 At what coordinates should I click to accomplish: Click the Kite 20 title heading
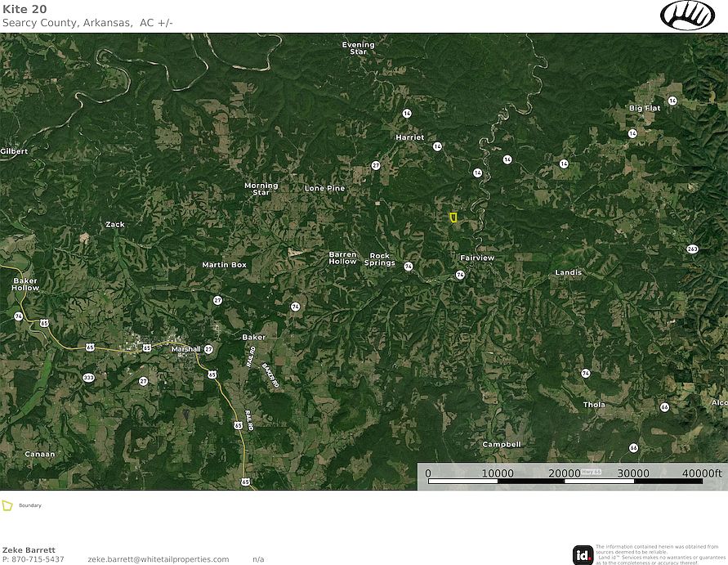[25, 9]
